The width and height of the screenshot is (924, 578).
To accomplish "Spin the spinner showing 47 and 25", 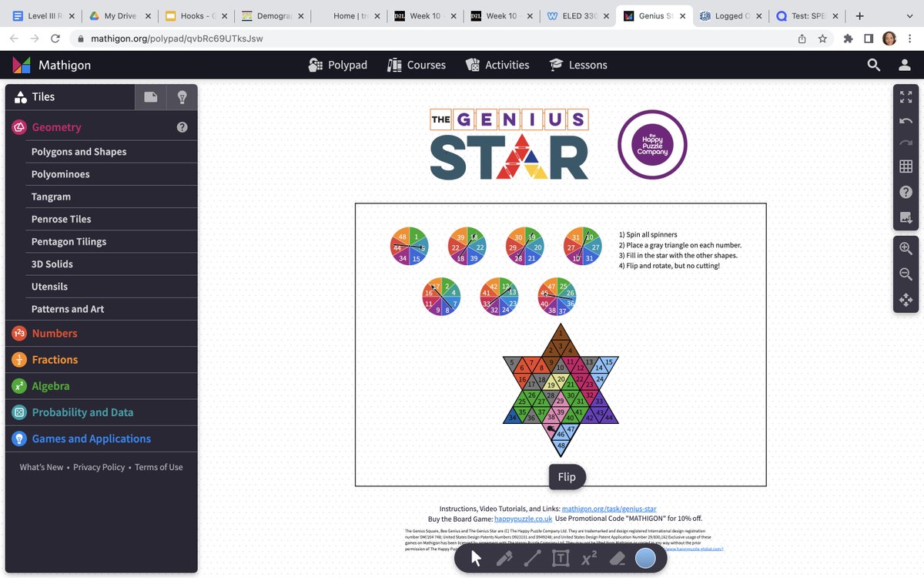I will [557, 297].
